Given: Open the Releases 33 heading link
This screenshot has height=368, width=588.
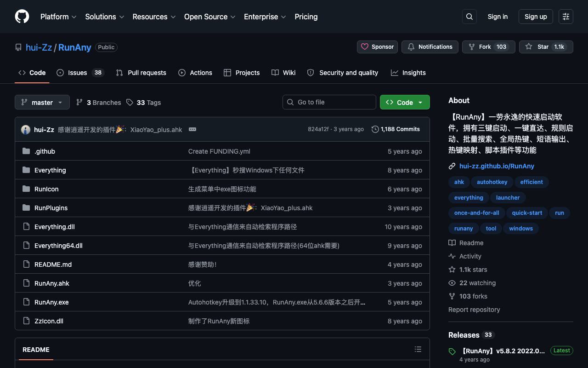Looking at the screenshot, I should point(471,335).
